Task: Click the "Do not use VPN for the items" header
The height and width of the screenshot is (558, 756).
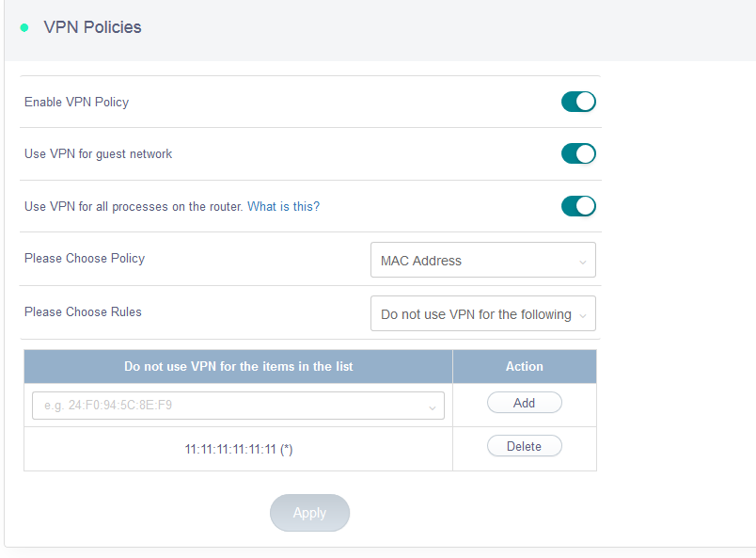Action: [x=238, y=366]
